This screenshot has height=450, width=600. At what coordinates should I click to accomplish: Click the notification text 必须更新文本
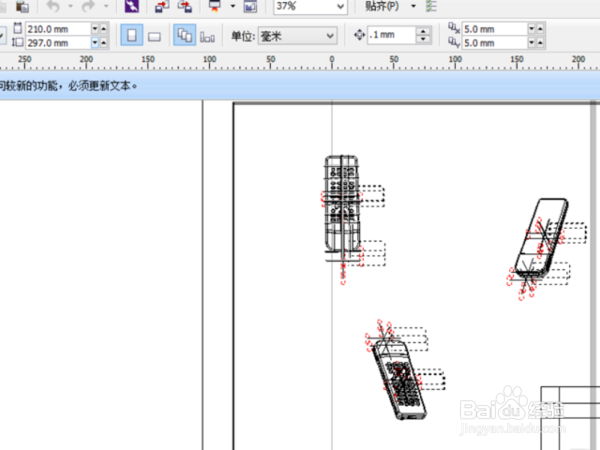coord(99,86)
